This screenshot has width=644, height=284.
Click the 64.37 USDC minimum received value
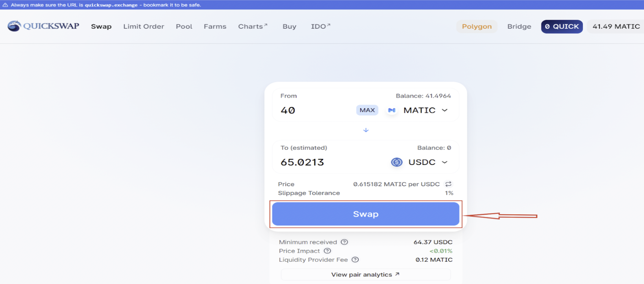[433, 242]
